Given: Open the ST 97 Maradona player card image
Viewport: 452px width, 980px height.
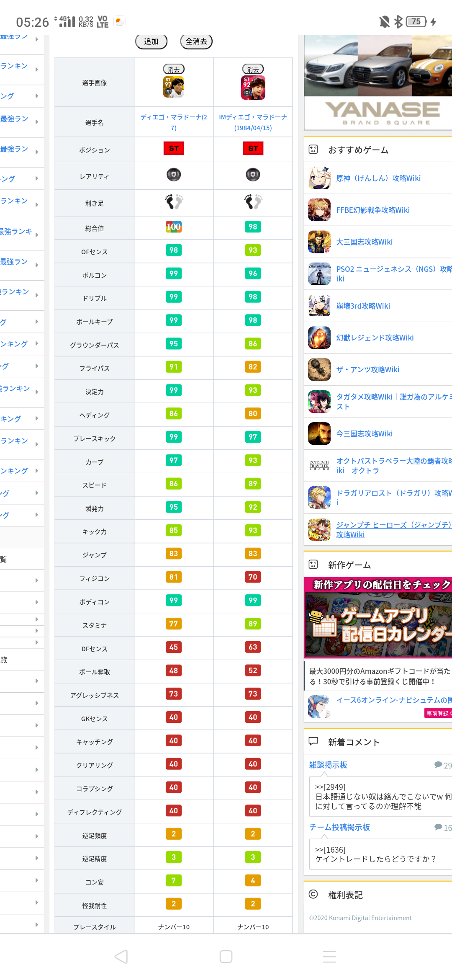Looking at the screenshot, I should click(x=174, y=87).
